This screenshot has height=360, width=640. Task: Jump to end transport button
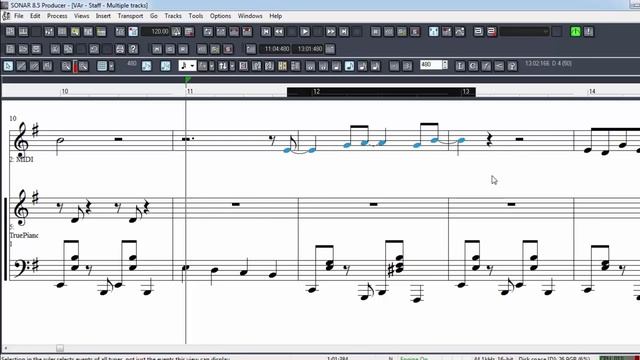344,31
